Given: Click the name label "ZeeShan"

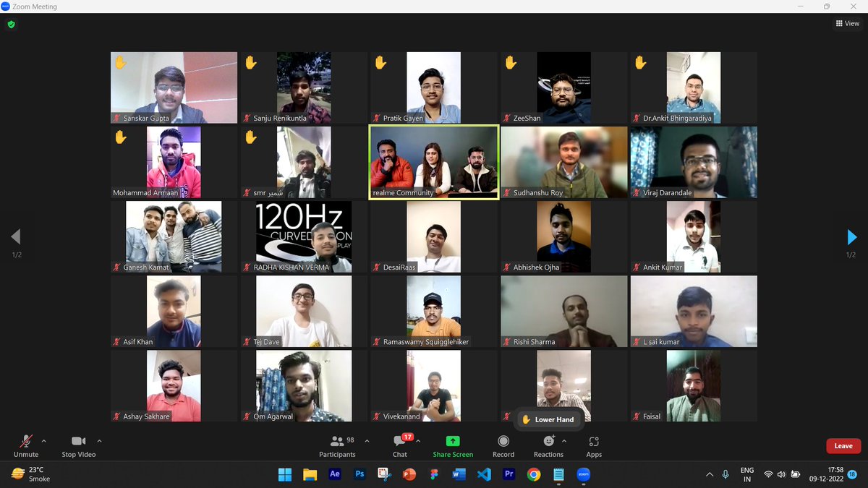Looking at the screenshot, I should [x=527, y=118].
